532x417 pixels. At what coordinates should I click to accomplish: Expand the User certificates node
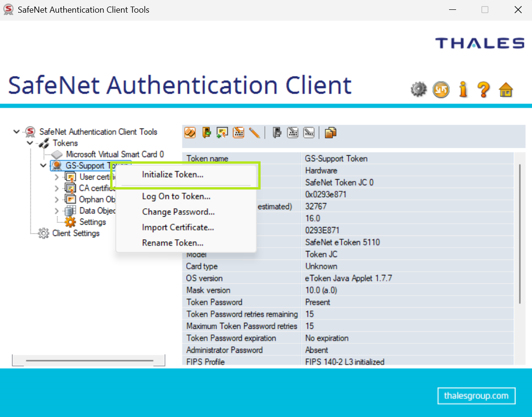click(x=57, y=177)
